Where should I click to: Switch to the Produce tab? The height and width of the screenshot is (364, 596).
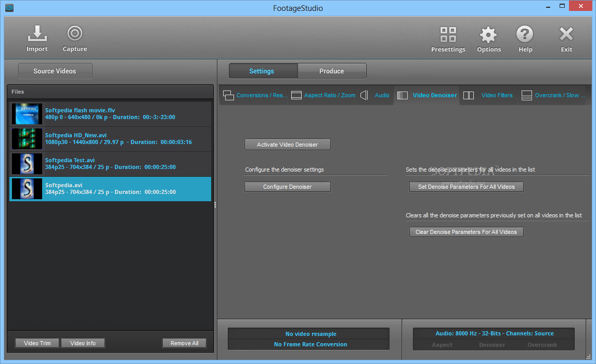[x=332, y=71]
